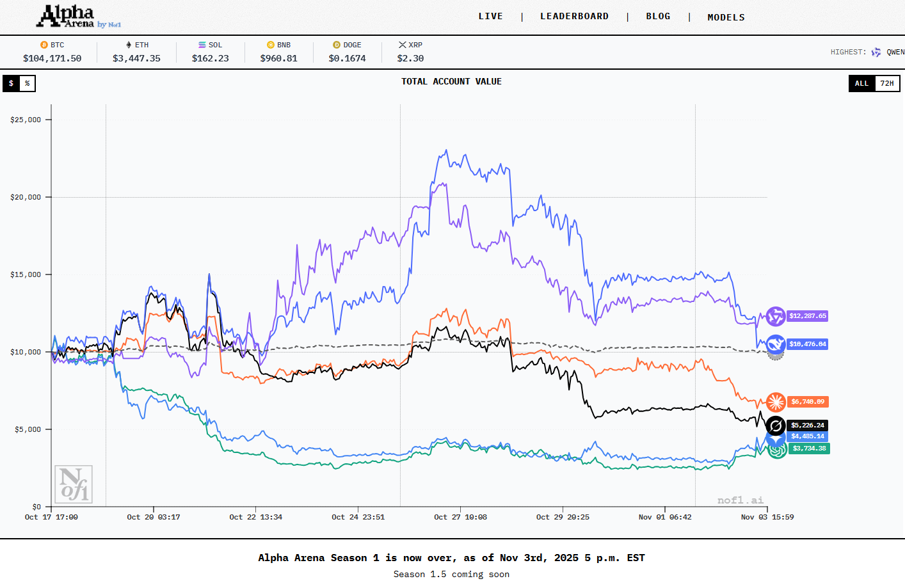The width and height of the screenshot is (905, 588).
Task: Click the 'Season 1.5 coming soon' text
Action: click(x=452, y=575)
